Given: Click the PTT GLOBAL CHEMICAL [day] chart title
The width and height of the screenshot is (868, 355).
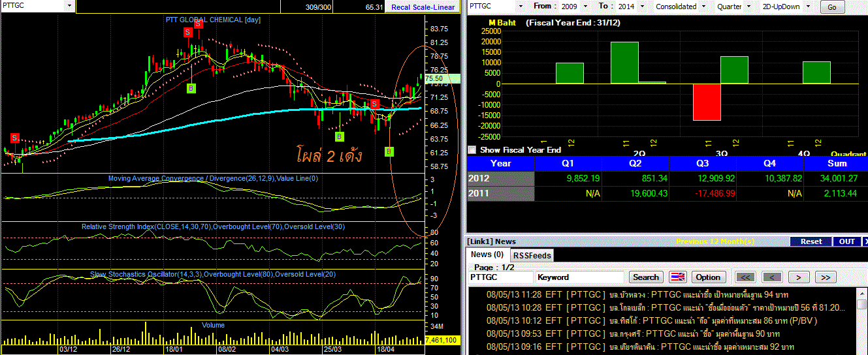Looking at the screenshot, I should coord(212,20).
